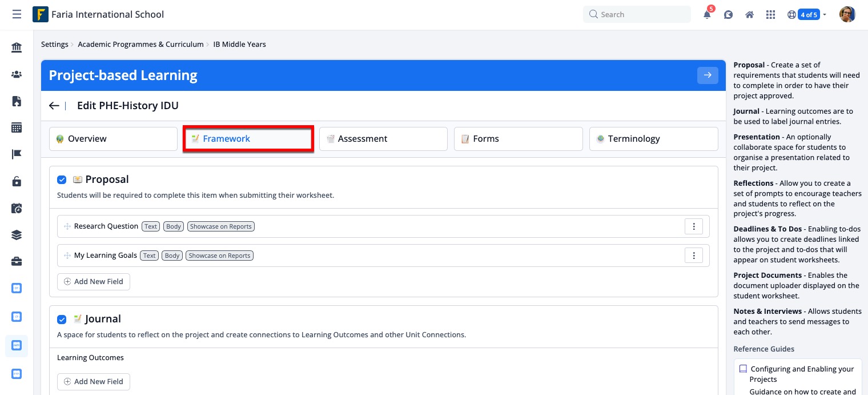Click the back arrow beside Edit PHE-History IDU

point(54,106)
